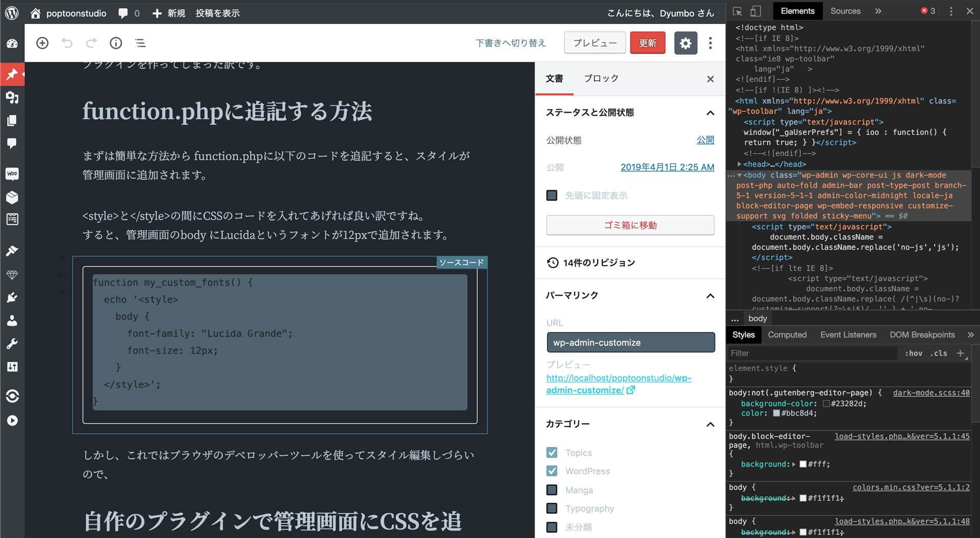The height and width of the screenshot is (538, 980).
Task: Activate DevTools inspect element picker
Action: [x=737, y=11]
